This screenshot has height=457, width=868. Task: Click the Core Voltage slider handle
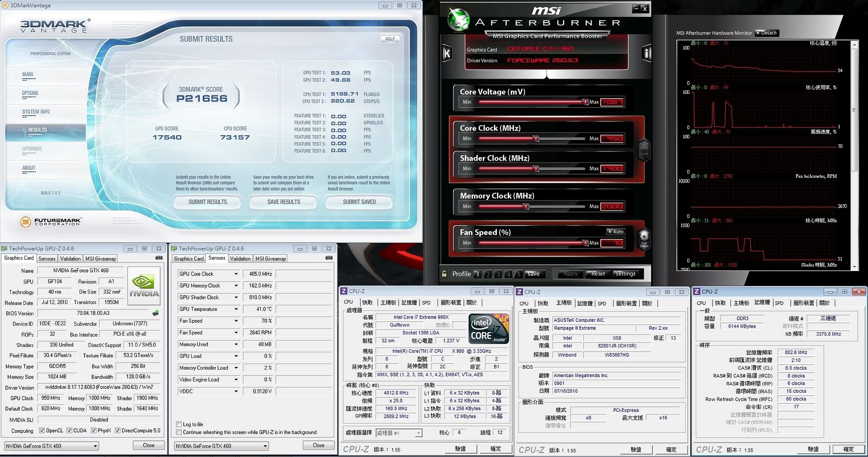click(x=585, y=102)
